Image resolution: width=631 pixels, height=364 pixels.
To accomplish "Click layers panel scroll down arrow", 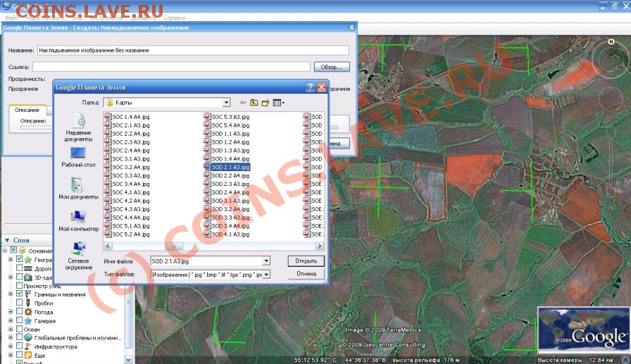I will pos(128,359).
